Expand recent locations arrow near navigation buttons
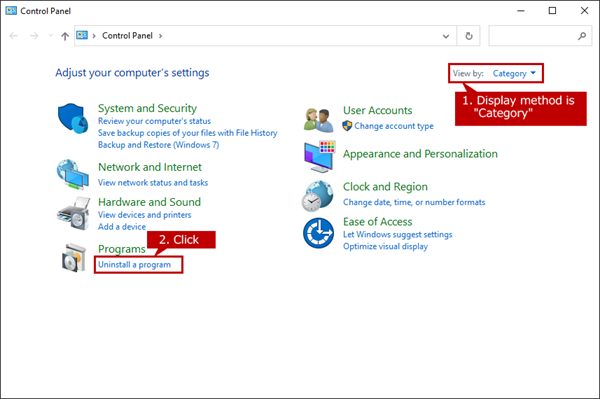600x399 pixels. click(51, 36)
